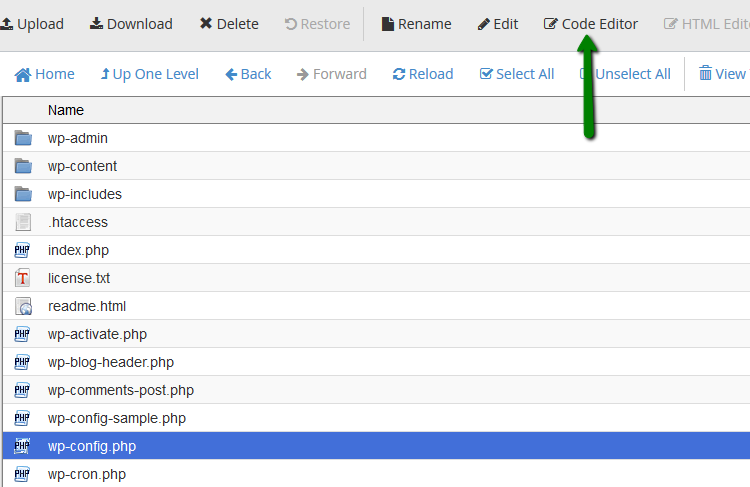The image size is (750, 487).
Task: Reload the file listing
Action: pyautogui.click(x=423, y=74)
